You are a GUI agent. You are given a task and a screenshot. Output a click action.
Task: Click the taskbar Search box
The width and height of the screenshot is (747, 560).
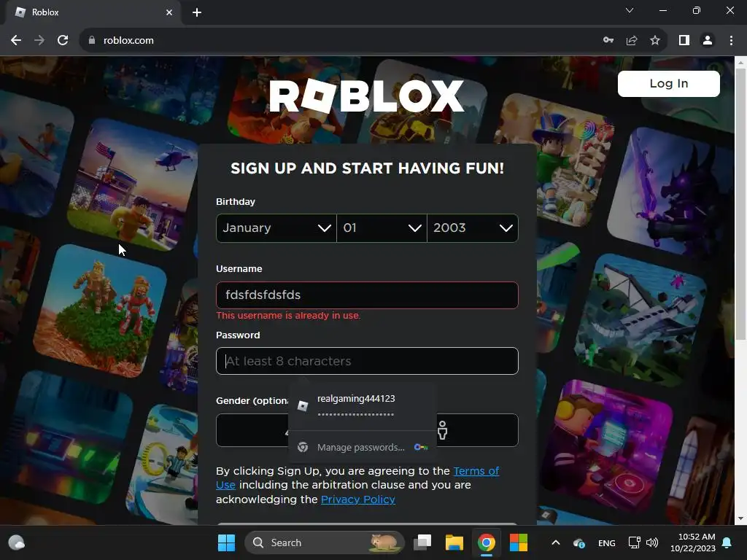[324, 542]
